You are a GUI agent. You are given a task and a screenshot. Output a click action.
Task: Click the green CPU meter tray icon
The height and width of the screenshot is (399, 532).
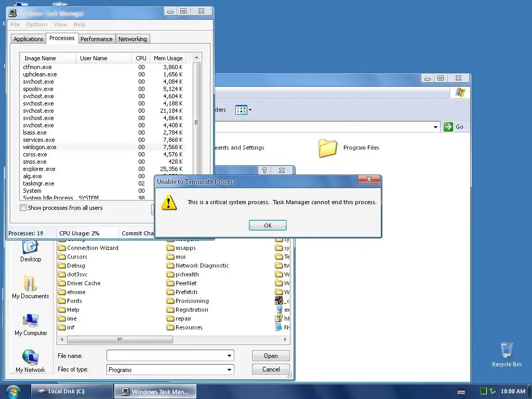pos(484,391)
